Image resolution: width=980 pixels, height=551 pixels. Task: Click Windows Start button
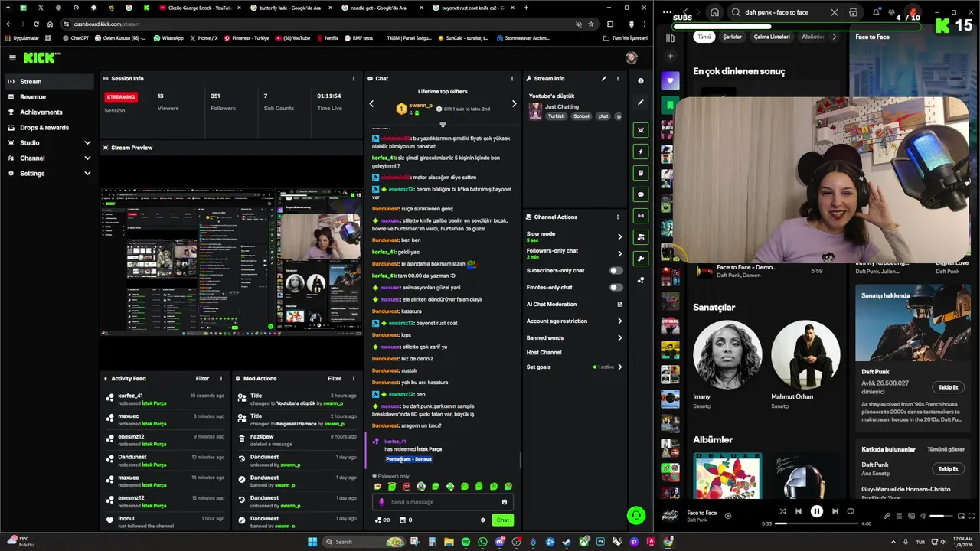coord(312,542)
